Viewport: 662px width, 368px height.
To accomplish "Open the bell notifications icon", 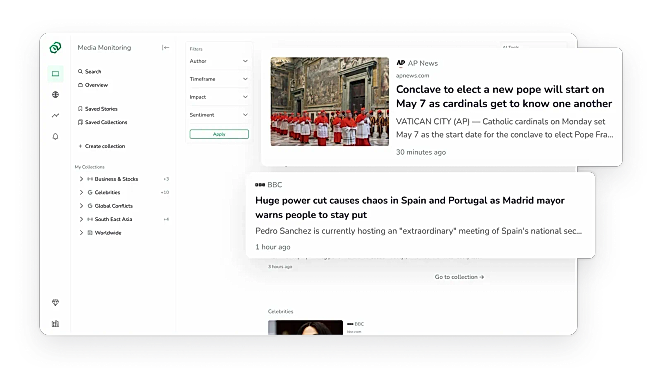I will (55, 136).
